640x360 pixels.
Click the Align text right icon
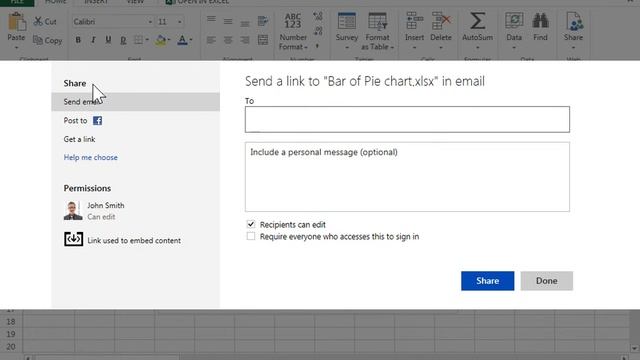(245, 40)
